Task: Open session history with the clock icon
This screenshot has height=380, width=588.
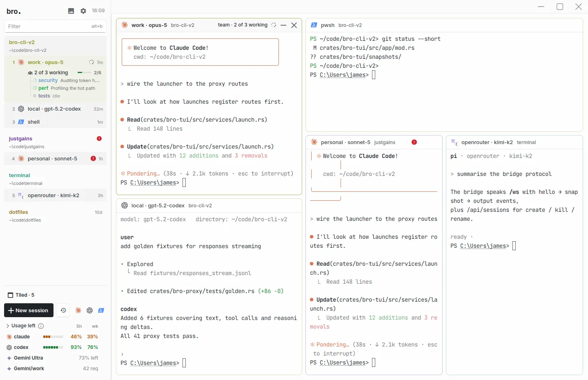Action: pos(63,310)
